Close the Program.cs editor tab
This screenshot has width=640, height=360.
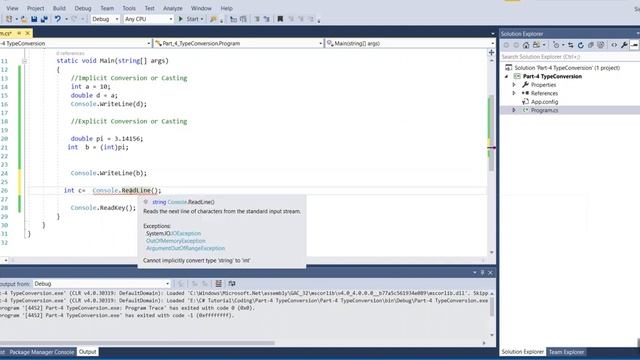point(28,33)
